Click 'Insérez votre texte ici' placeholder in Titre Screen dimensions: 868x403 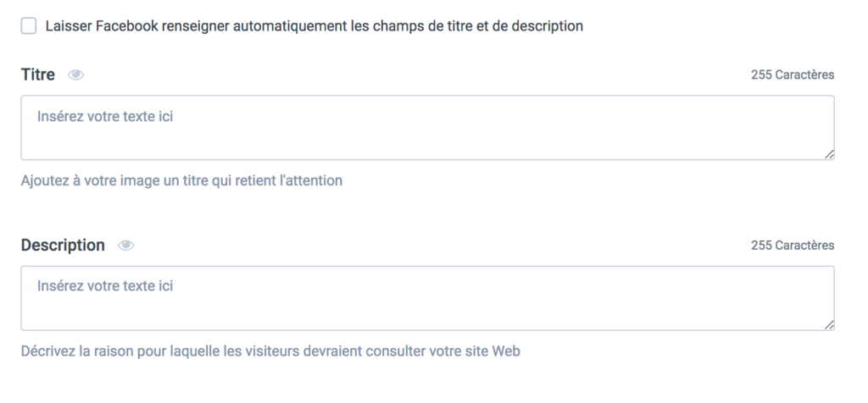coord(105,117)
